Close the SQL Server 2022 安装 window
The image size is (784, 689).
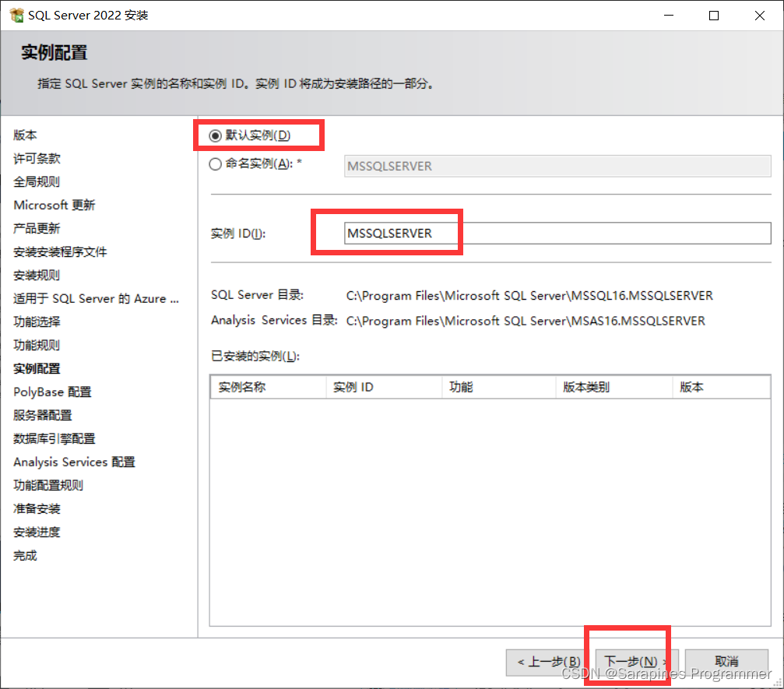[x=760, y=16]
